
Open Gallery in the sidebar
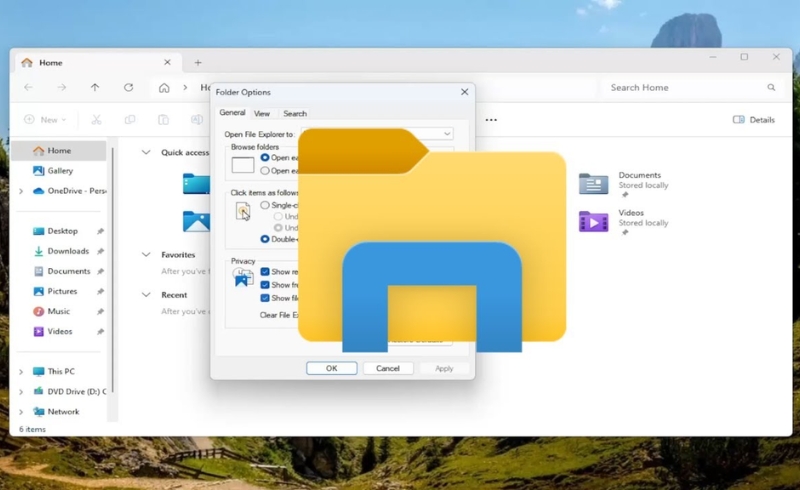point(60,170)
